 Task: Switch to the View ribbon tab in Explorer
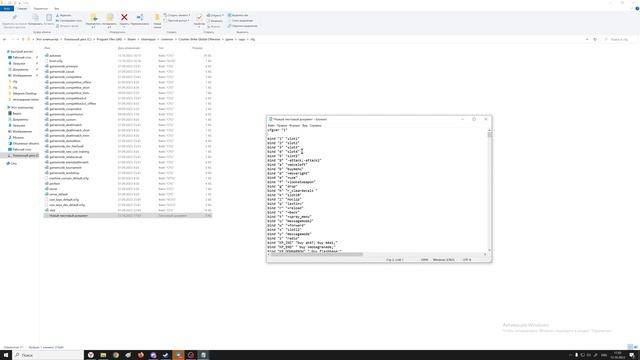(x=57, y=8)
